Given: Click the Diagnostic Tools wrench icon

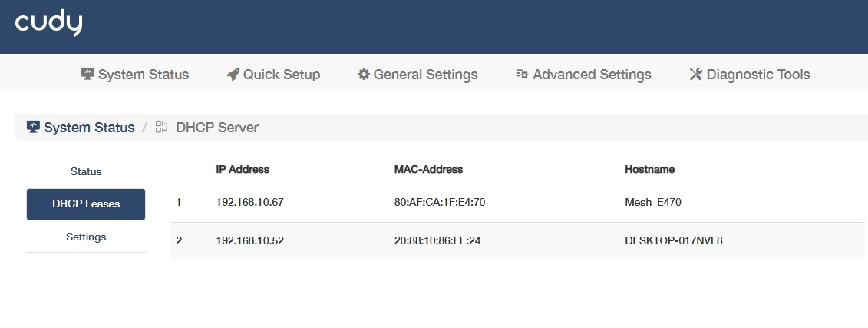Looking at the screenshot, I should (x=696, y=75).
